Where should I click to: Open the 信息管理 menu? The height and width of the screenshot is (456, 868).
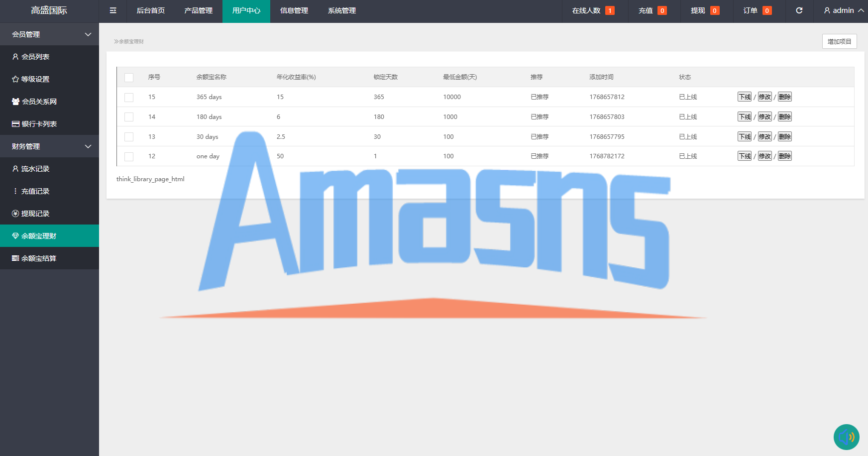pos(294,10)
